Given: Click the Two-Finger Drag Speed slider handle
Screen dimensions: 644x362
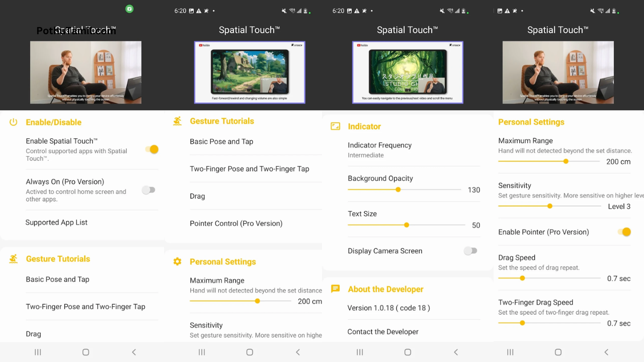Looking at the screenshot, I should pyautogui.click(x=522, y=323).
